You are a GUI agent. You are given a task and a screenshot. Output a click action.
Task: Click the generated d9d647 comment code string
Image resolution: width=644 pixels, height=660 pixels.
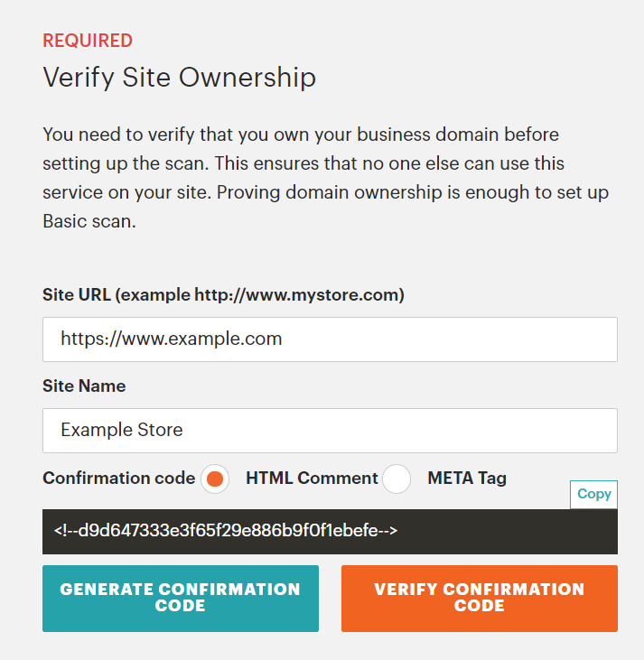tap(225, 530)
